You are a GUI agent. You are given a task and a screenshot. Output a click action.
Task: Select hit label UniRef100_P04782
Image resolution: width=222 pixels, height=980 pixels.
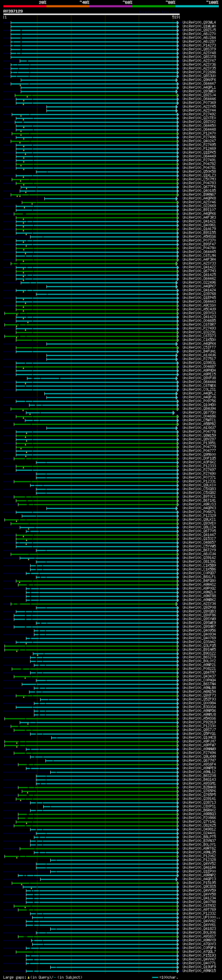[x=199, y=164]
